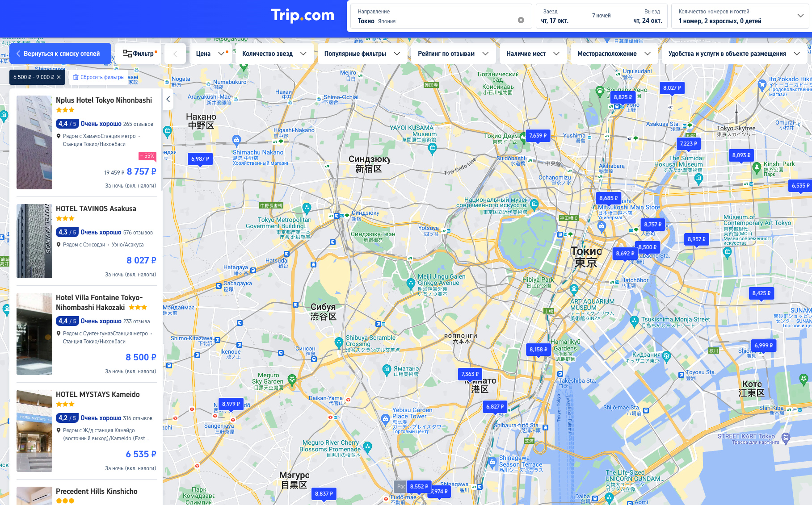Select the 6,999 ₽ map price marker
This screenshot has width=812, height=505.
[x=763, y=346]
